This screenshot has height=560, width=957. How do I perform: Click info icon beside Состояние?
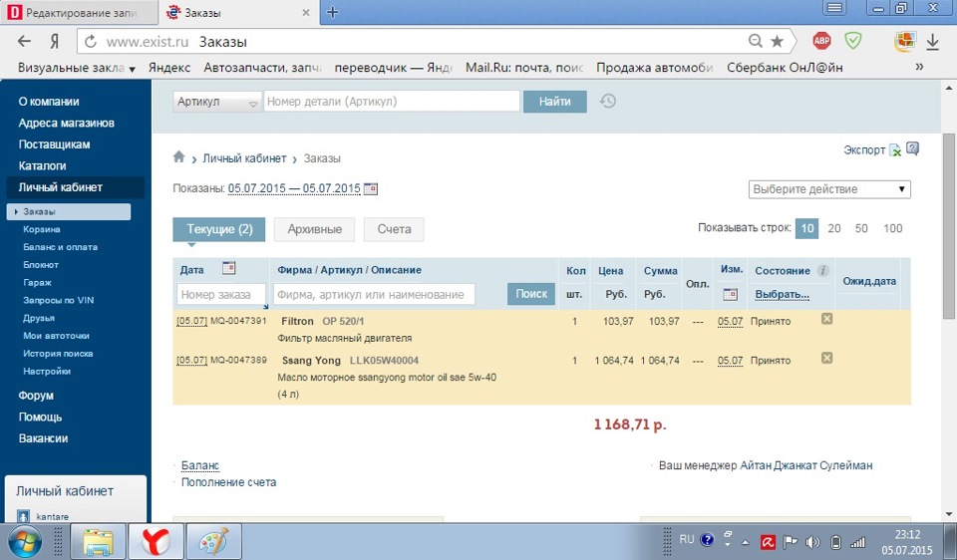point(822,270)
